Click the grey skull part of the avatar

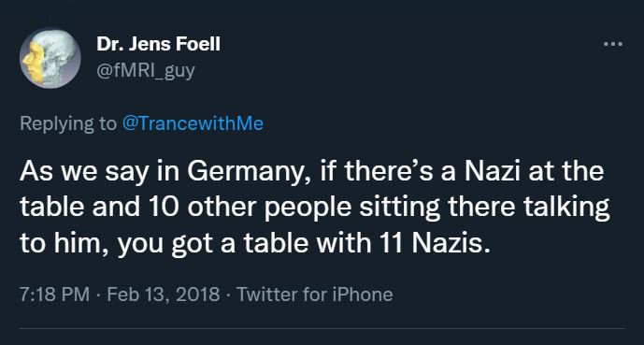[60, 55]
